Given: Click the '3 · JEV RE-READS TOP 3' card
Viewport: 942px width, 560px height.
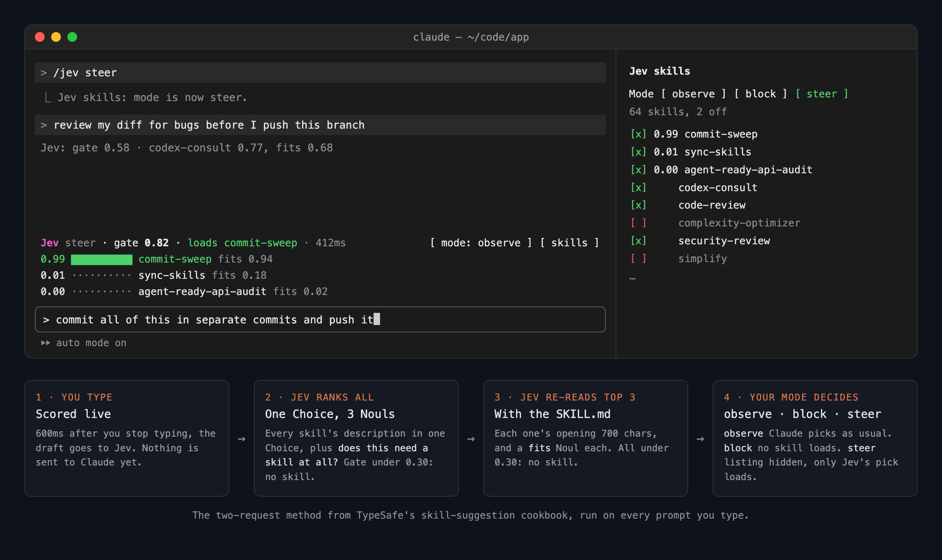Looking at the screenshot, I should [586, 438].
